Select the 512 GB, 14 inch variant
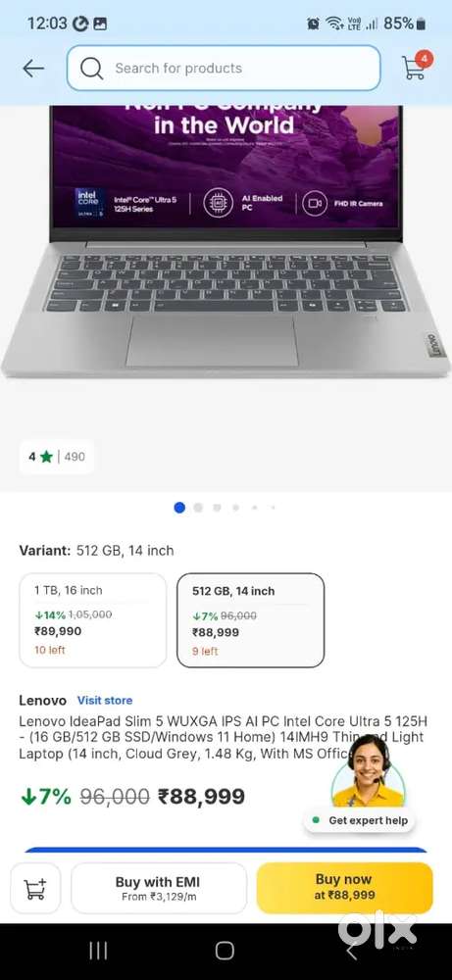Viewport: 452px width, 980px height. coord(251,620)
